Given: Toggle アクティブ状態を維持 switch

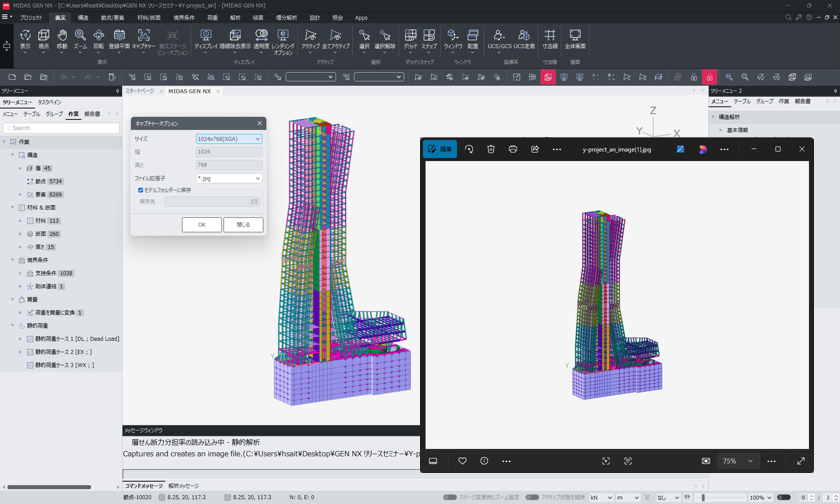Looking at the screenshot, I should click(532, 497).
